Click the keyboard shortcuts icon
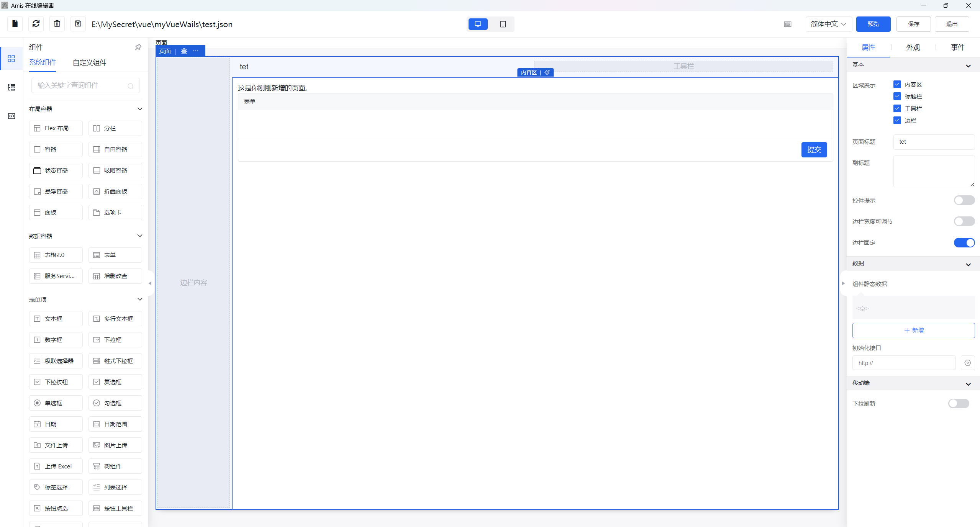Screen dimensions: 980x527 [x=787, y=24]
